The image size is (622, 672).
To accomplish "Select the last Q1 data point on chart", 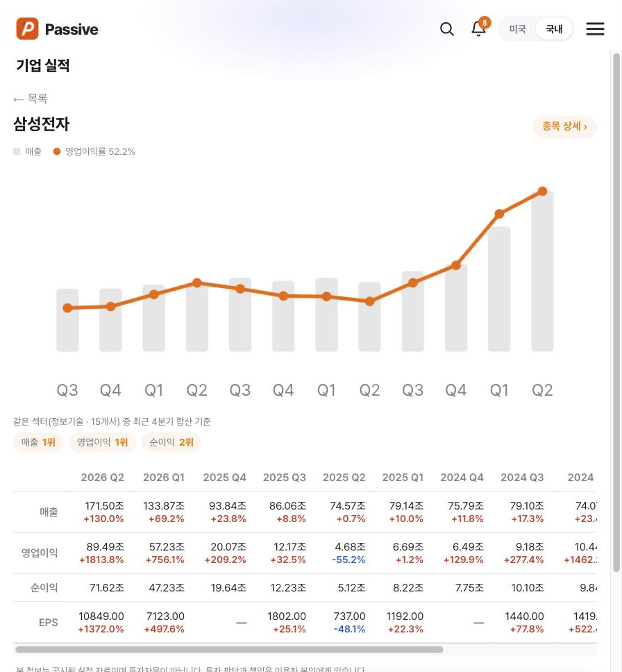I will (x=499, y=214).
